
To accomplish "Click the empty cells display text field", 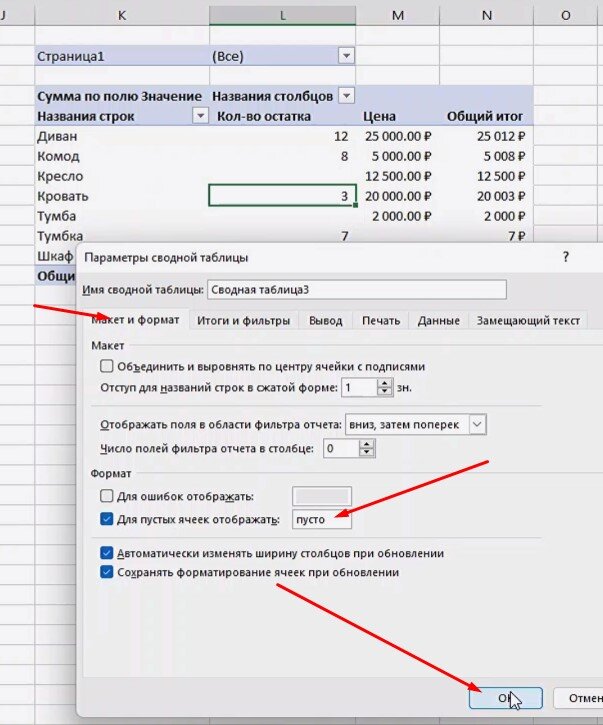I will (x=321, y=519).
